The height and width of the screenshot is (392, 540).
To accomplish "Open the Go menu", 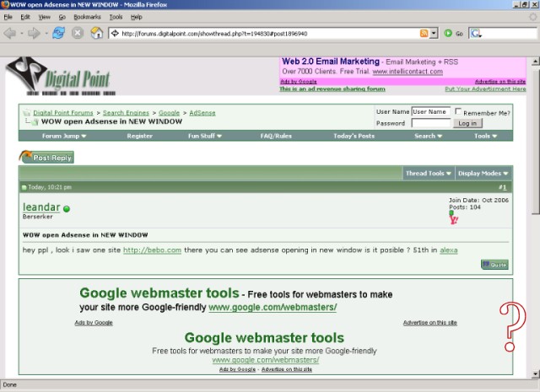I will pyautogui.click(x=62, y=17).
